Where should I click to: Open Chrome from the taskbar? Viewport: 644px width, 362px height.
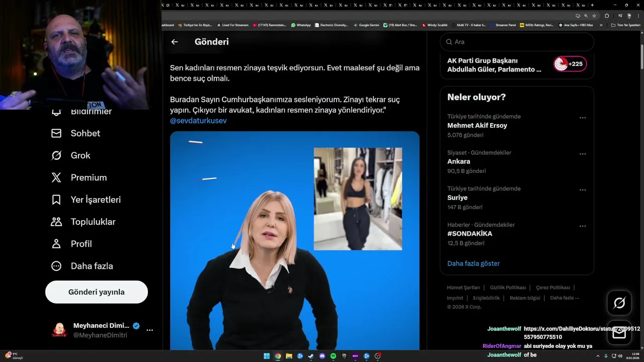278,356
